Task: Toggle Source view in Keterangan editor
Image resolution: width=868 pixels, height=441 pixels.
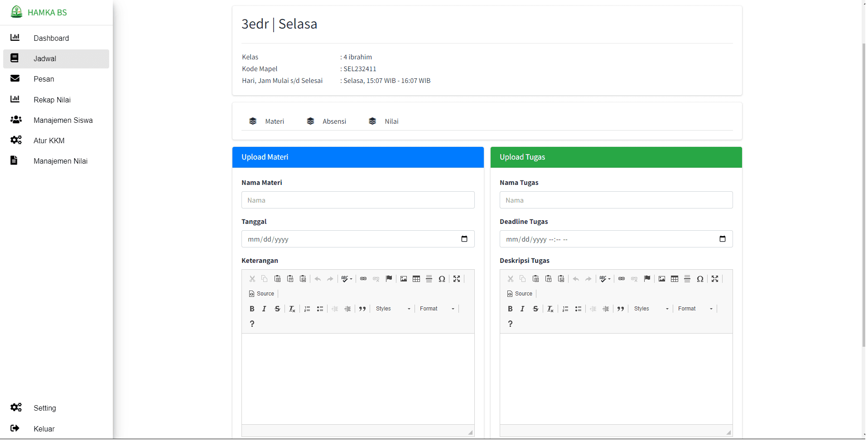Action: [262, 294]
